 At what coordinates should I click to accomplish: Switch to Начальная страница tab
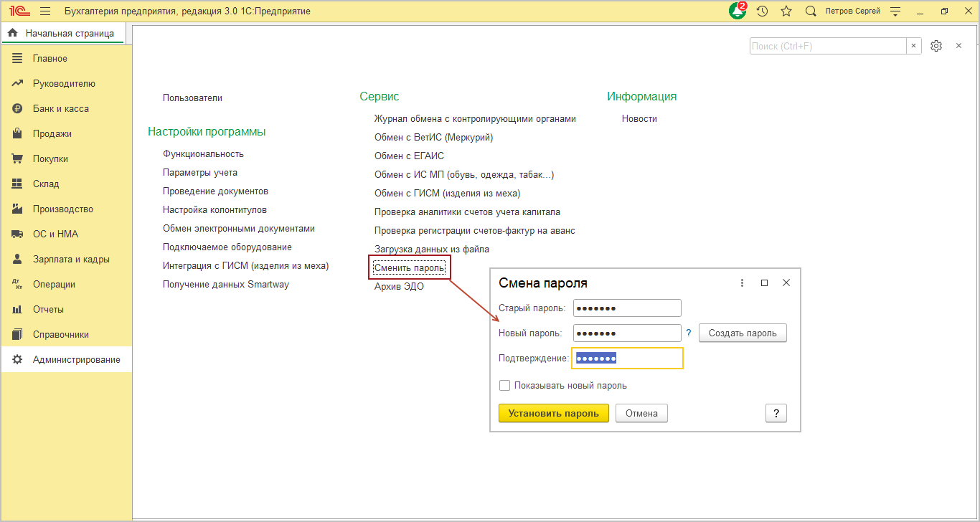(63, 33)
